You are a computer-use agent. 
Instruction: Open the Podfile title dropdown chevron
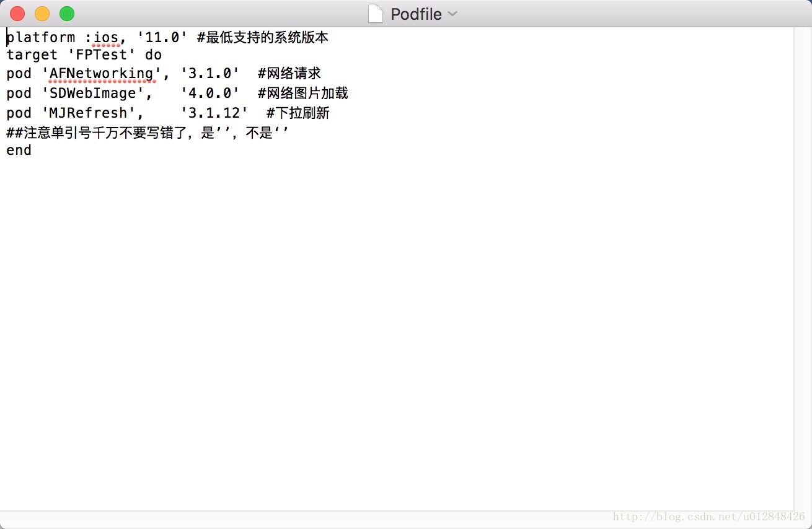click(452, 14)
